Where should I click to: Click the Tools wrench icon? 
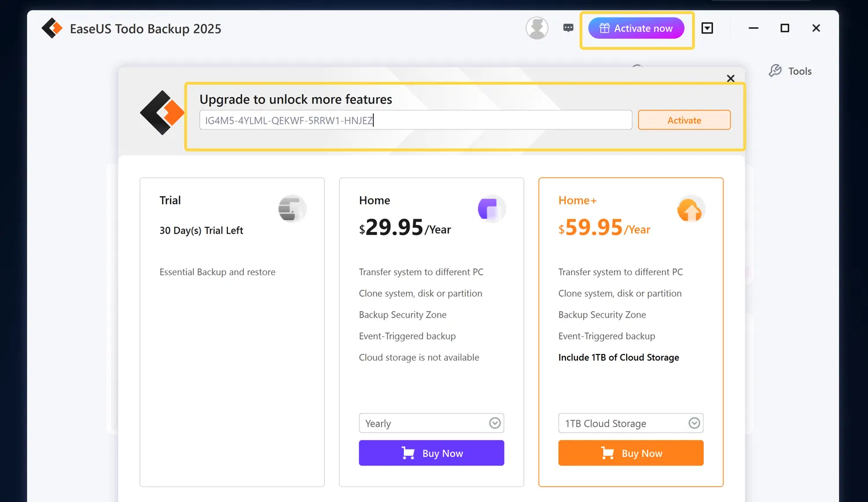click(x=775, y=71)
